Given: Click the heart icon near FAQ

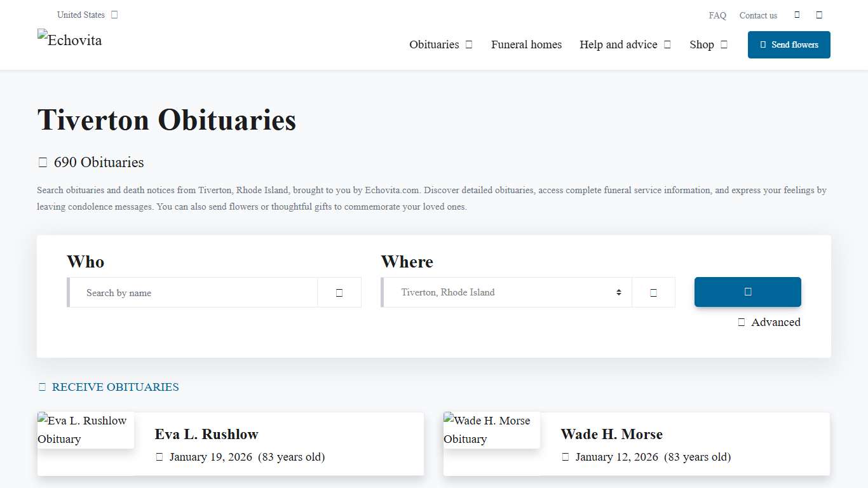Looking at the screenshot, I should click(x=797, y=14).
